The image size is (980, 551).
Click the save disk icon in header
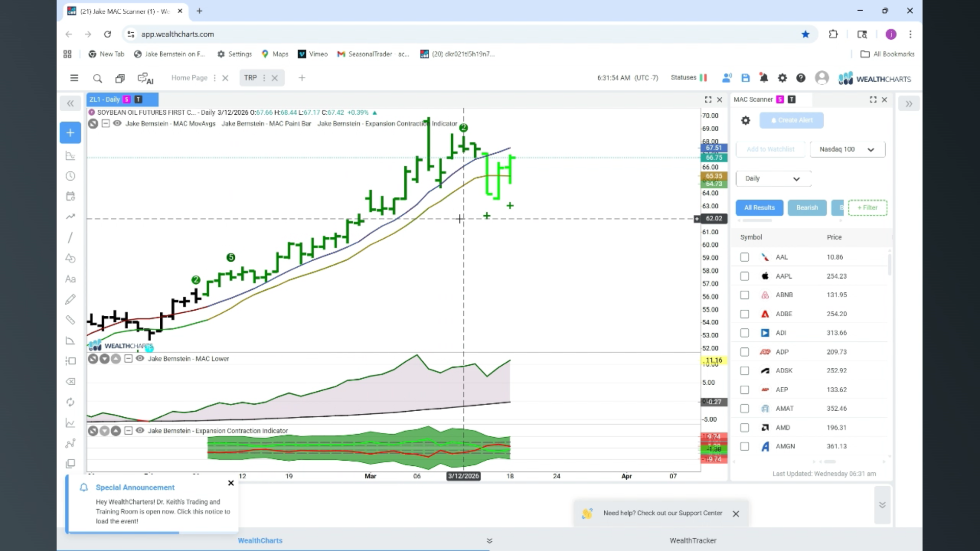[745, 78]
